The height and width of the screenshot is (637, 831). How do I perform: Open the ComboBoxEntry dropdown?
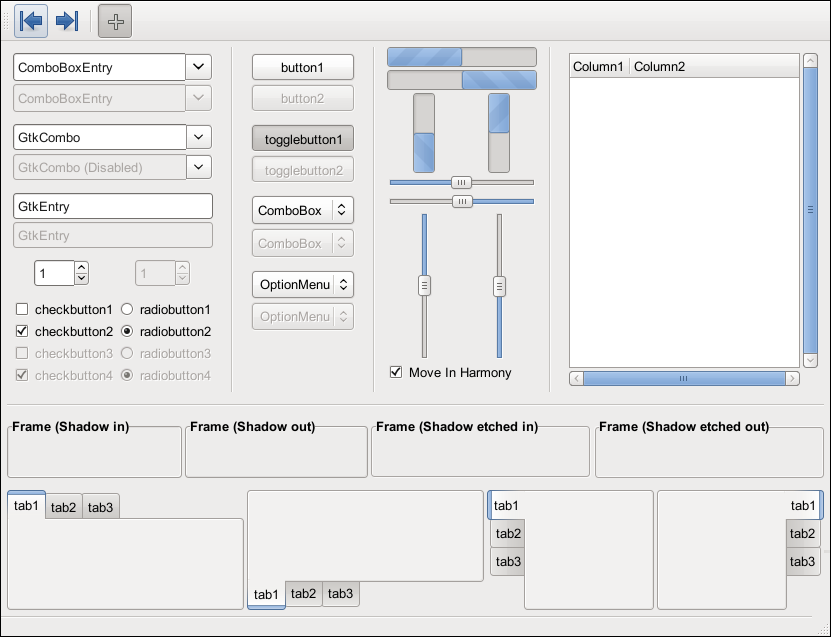tap(197, 66)
